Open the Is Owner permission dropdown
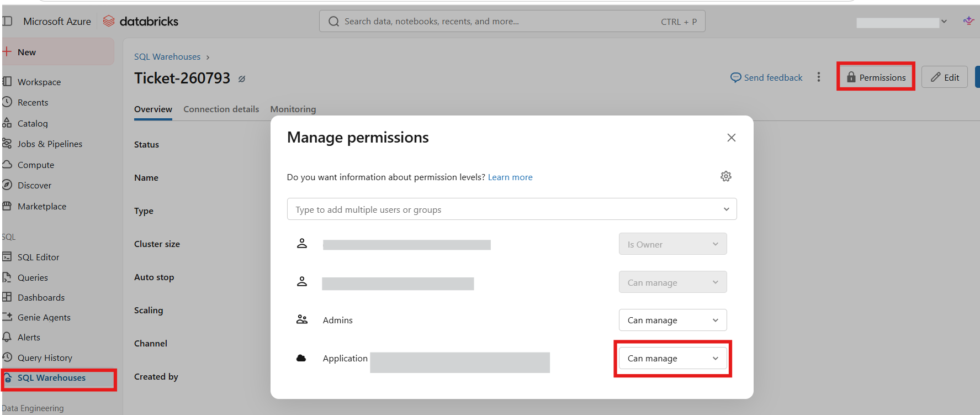The height and width of the screenshot is (415, 980). click(x=672, y=244)
